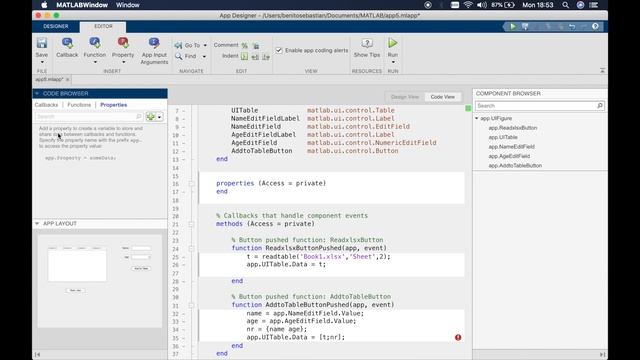Click the Decrease Indent icon
Image resolution: width=640 pixels, height=360 pixels.
266,57
